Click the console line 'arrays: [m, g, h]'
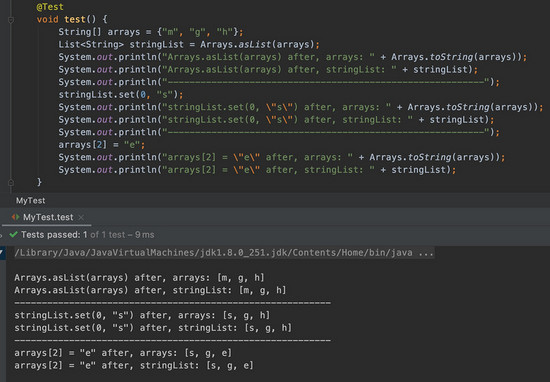 click(x=139, y=278)
